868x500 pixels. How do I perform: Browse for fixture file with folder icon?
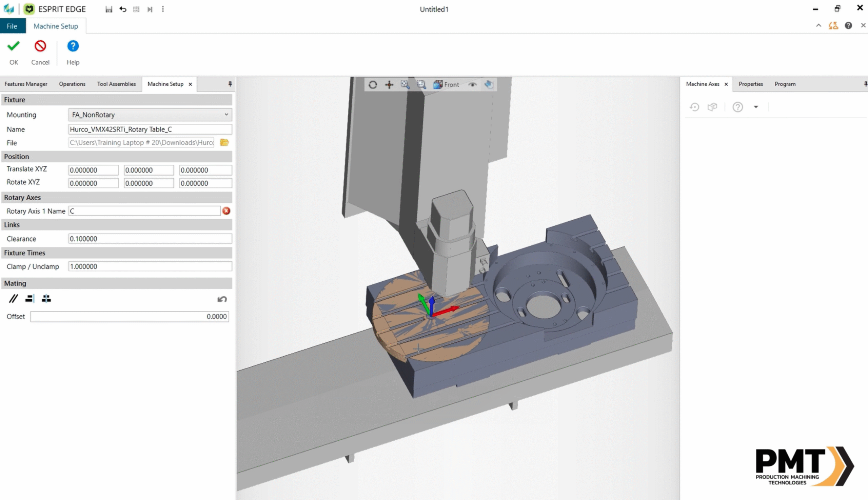(225, 142)
